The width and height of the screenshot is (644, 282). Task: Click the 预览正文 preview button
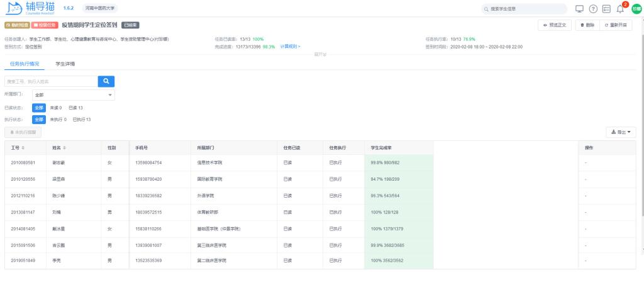tap(553, 25)
